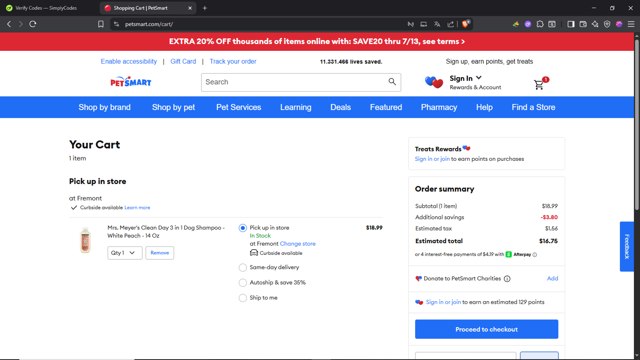Open the Shop by brand menu
Image resolution: width=640 pixels, height=360 pixels.
tap(104, 107)
